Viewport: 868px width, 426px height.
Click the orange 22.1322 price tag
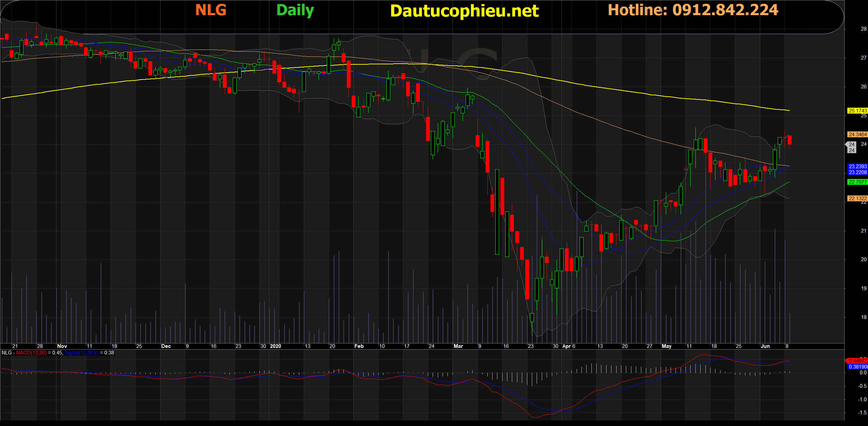(857, 199)
